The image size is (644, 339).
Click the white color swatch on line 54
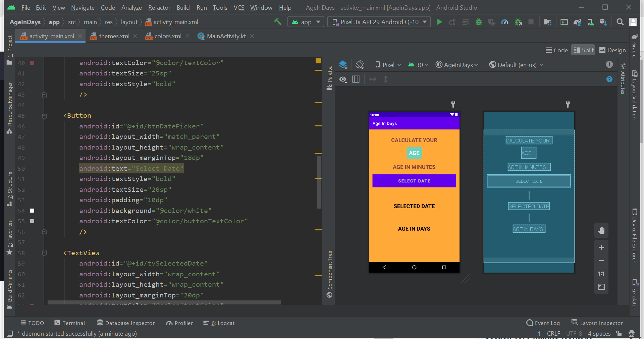[x=32, y=211]
